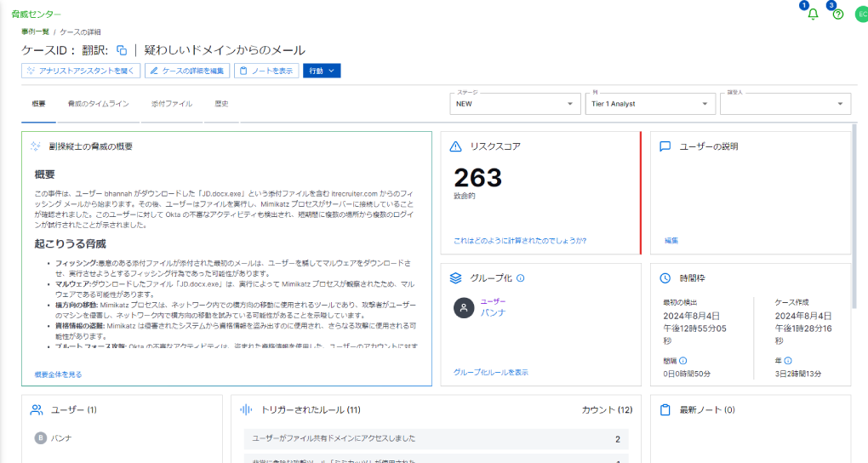The image size is (868, 463).
Task: Click the グループ化 info circle icon
Action: pos(520,278)
